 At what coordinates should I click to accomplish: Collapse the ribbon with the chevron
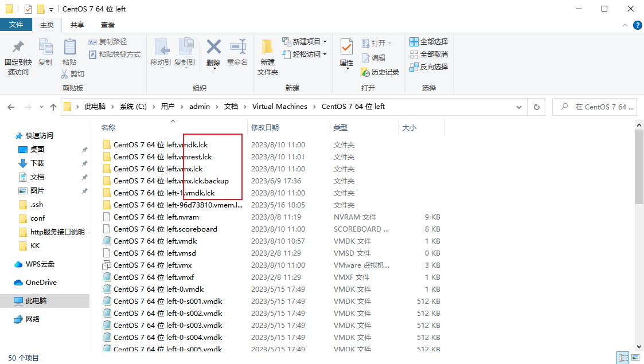coord(625,25)
